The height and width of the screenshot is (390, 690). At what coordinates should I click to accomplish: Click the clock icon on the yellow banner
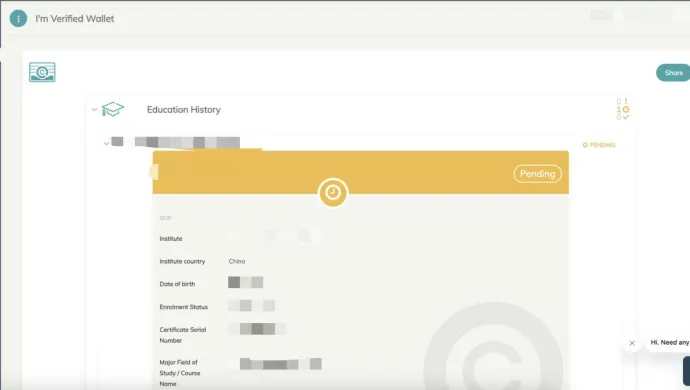pos(333,192)
